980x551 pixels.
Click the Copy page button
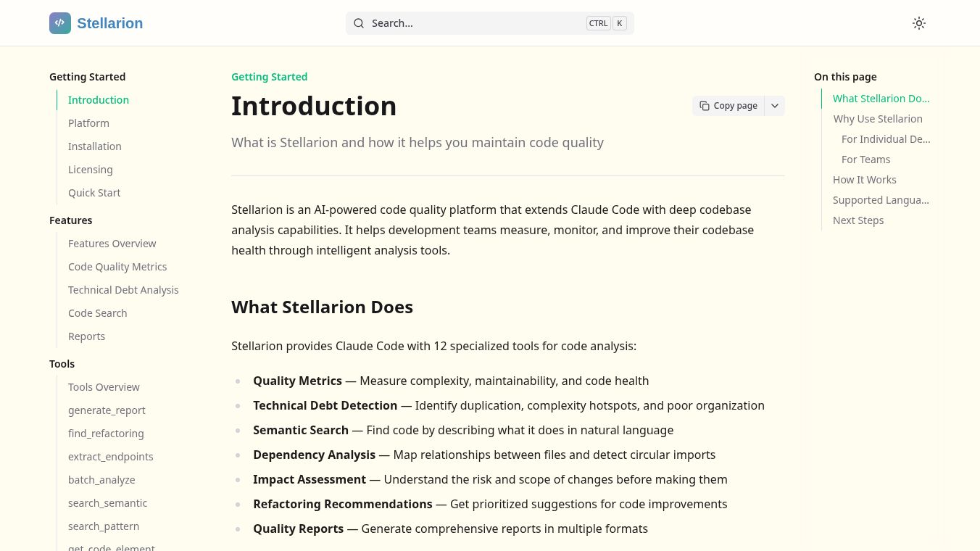click(729, 106)
